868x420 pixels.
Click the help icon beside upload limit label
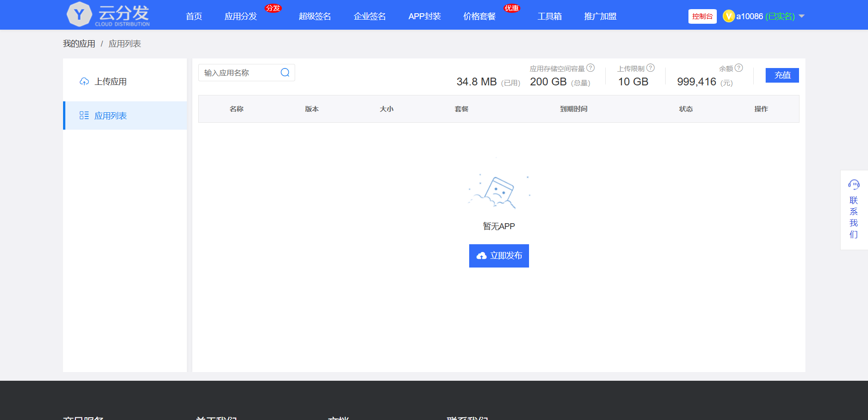(x=651, y=68)
